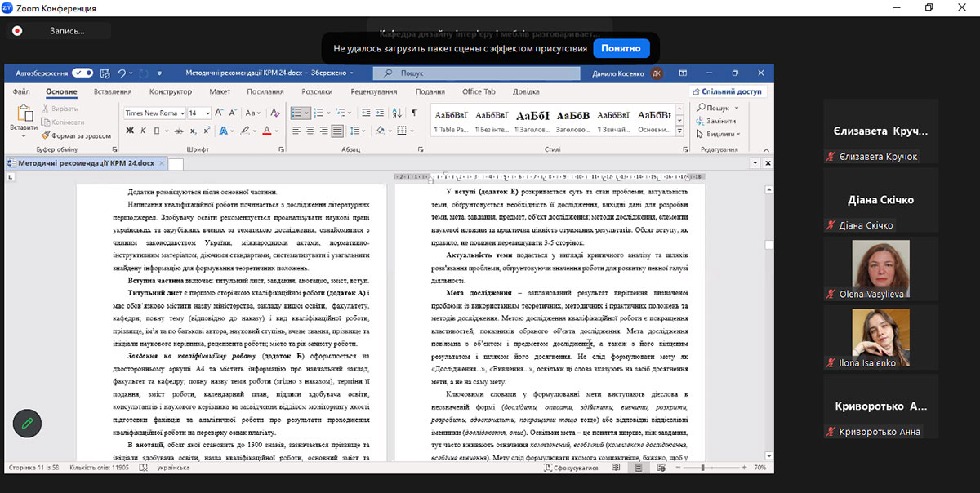Align paragraph left
980x493 pixels.
pyautogui.click(x=297, y=131)
